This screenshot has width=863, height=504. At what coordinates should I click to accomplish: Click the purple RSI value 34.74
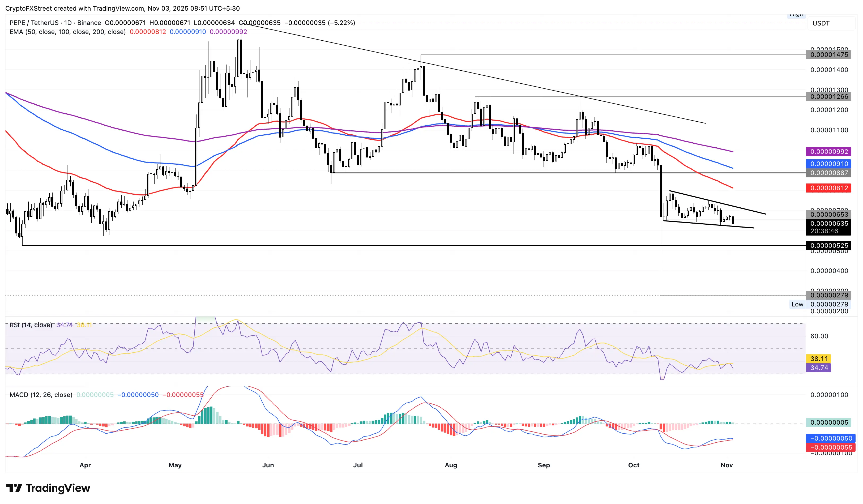point(818,368)
